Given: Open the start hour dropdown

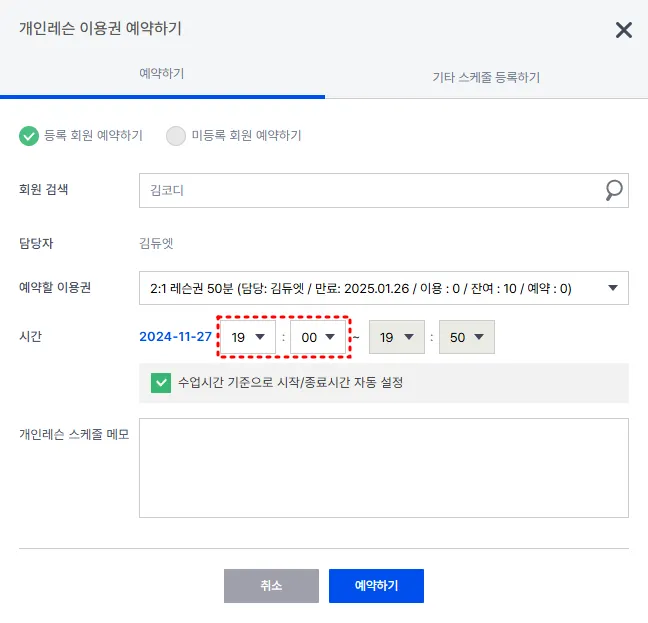Looking at the screenshot, I should [248, 337].
